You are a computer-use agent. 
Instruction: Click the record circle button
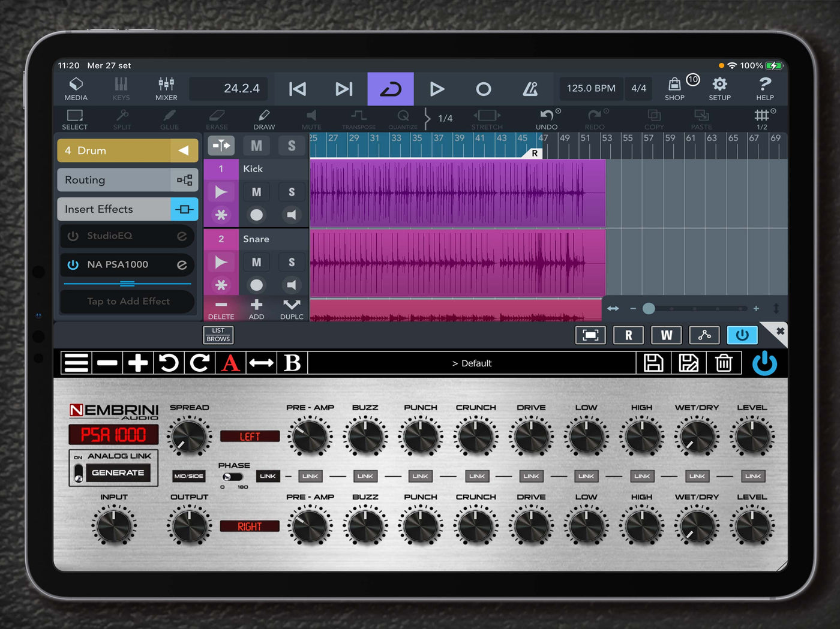pos(484,89)
